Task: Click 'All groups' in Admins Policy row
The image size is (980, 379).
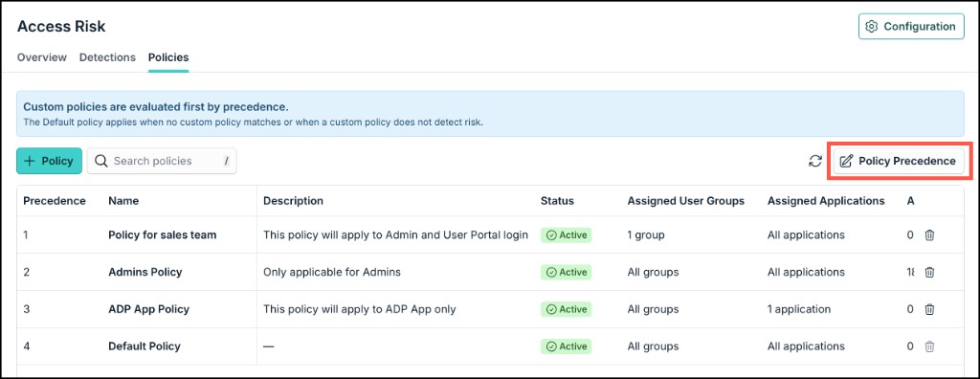Action: click(653, 272)
